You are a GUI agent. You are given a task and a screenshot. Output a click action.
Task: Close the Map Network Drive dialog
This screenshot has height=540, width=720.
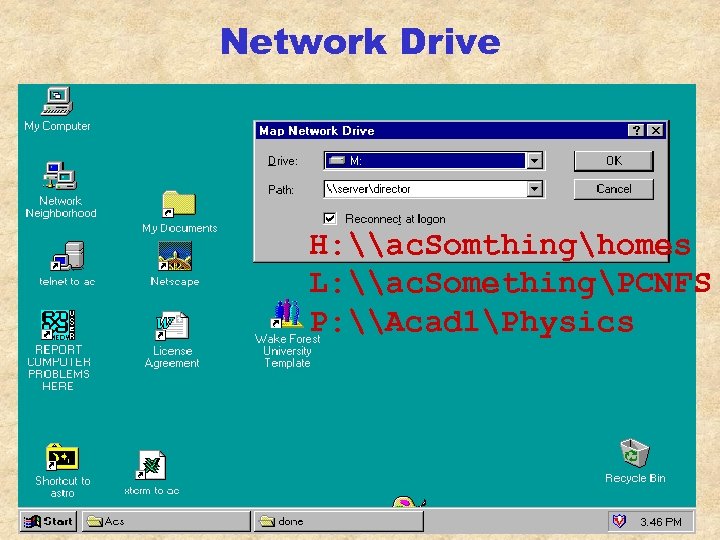[x=656, y=130]
